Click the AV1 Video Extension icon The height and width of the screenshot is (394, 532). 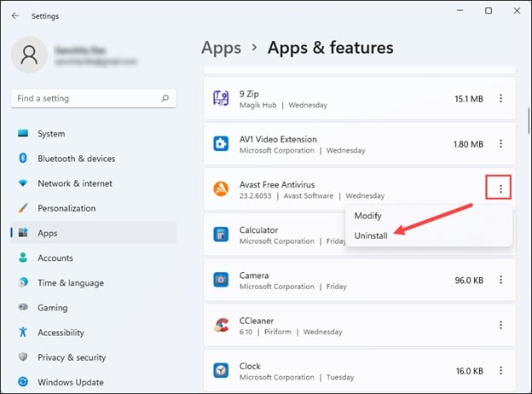pos(221,143)
